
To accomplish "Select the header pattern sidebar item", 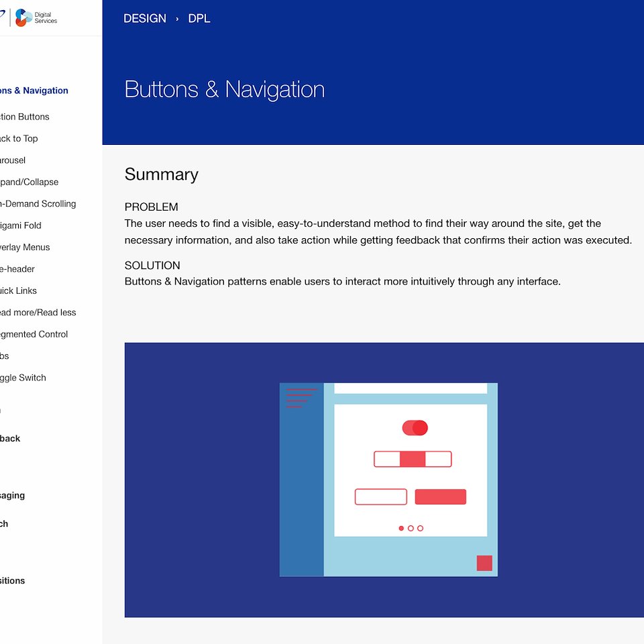I will pyautogui.click(x=17, y=269).
